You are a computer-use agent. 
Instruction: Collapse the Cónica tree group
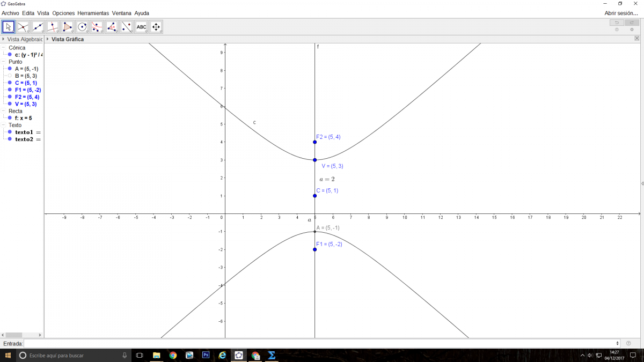(x=3, y=48)
